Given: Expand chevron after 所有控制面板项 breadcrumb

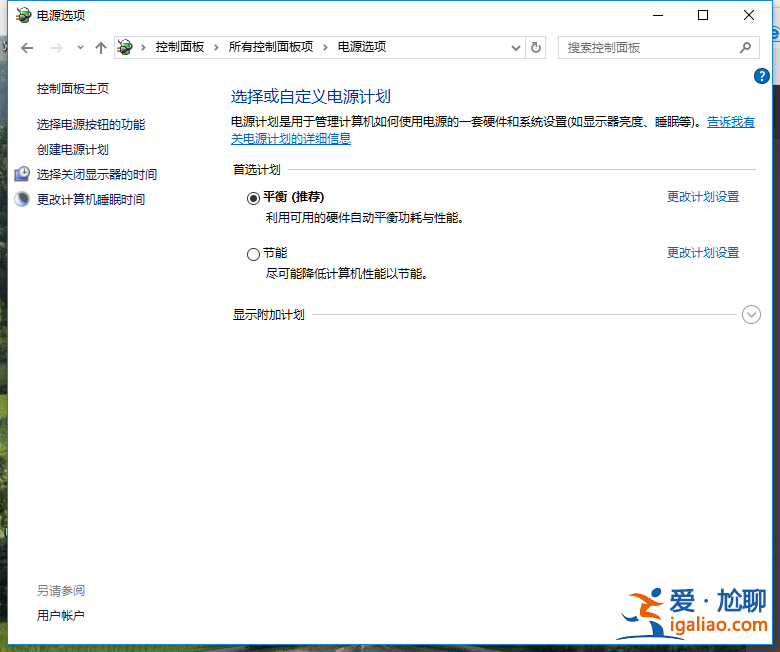Looking at the screenshot, I should (x=325, y=47).
